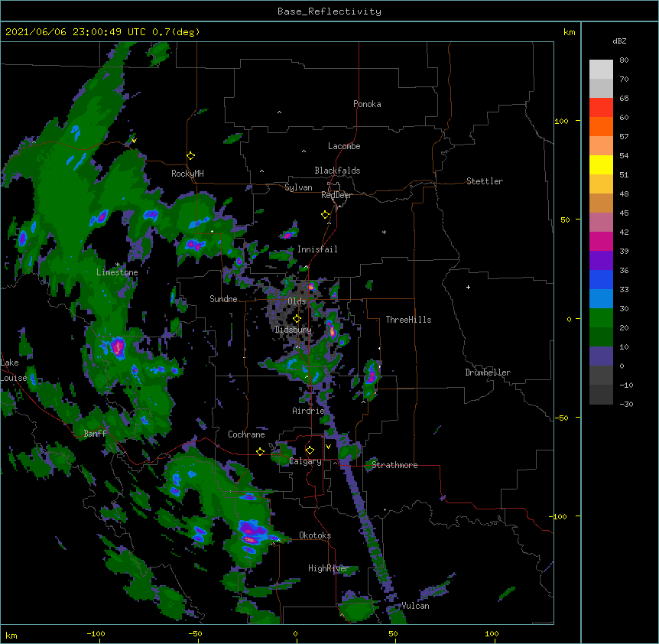Click the yellow V marker northeast of Calgary
Screen dimensions: 659x644
pyautogui.click(x=328, y=447)
